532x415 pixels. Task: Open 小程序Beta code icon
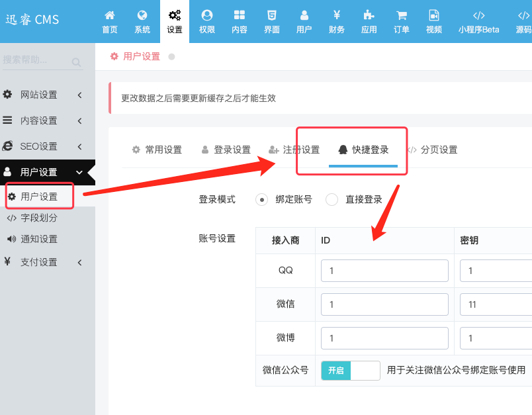point(478,15)
